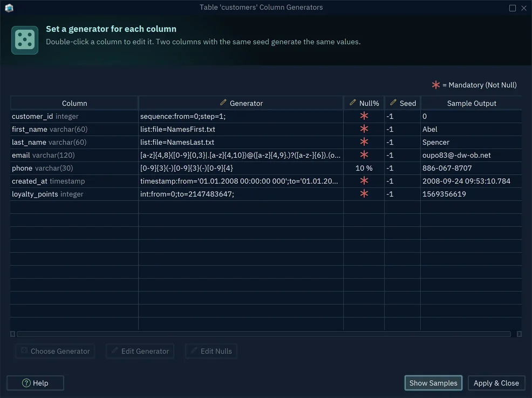Click the Apply & Close button
Viewport: 532px width, 398px height.
[x=496, y=383]
